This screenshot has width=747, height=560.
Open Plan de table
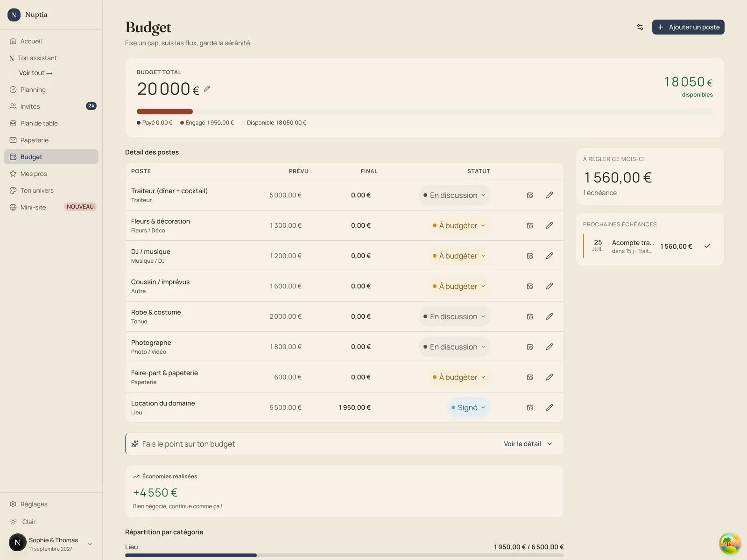(x=51, y=123)
